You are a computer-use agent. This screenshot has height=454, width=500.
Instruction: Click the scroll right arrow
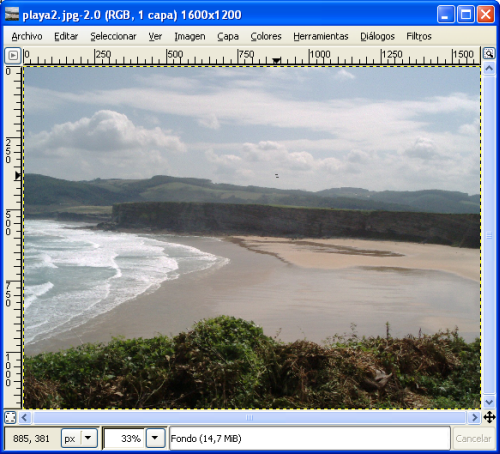[474, 417]
